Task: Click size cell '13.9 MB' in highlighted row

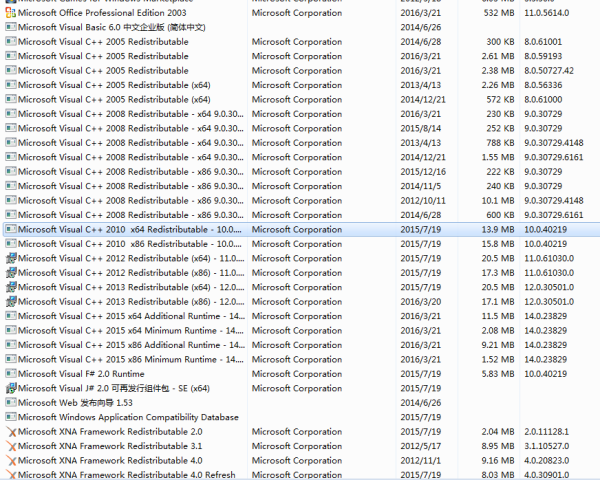Action: coord(498,230)
